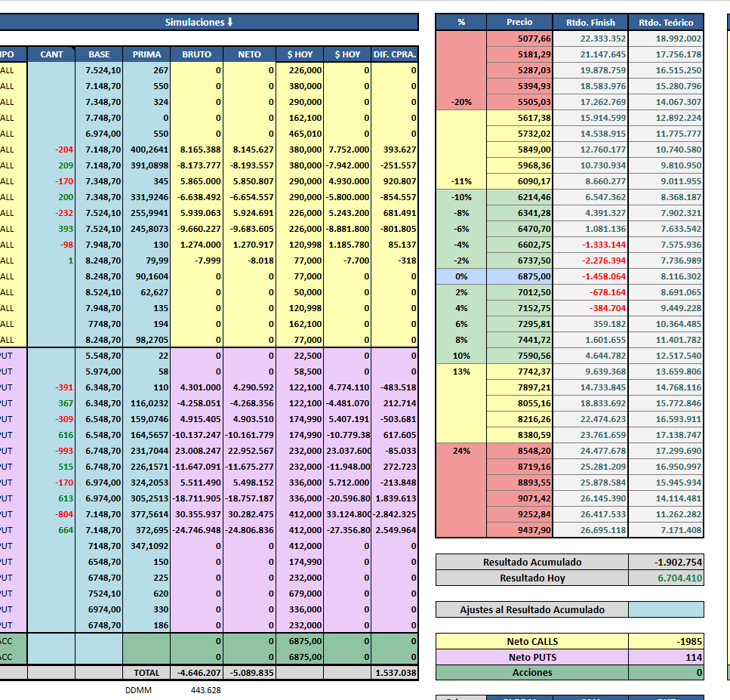
Task: Click the PRIMA cell 79,99
Action: click(x=146, y=261)
